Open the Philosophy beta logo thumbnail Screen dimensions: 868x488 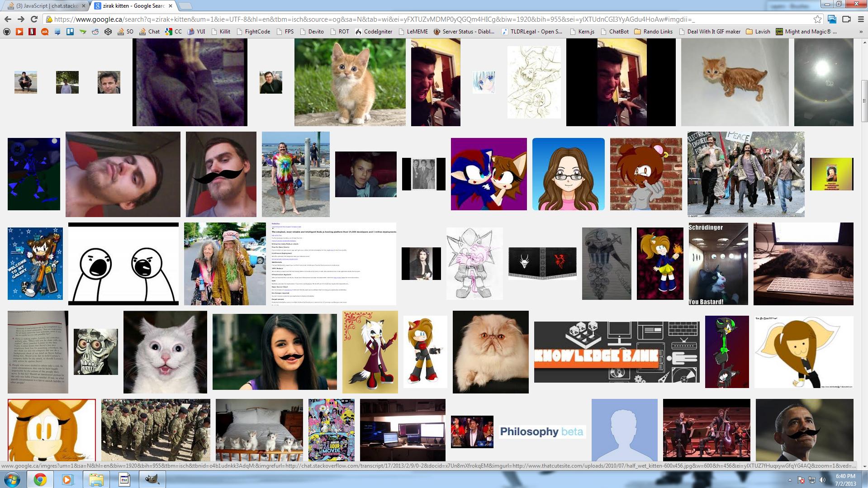tap(541, 432)
